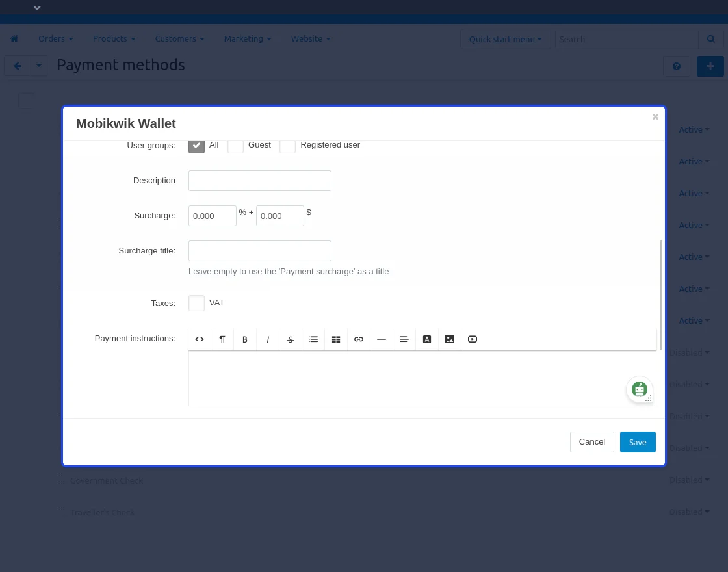Focus the Search box in top bar
Viewport: 728px width, 572px height.
point(627,40)
